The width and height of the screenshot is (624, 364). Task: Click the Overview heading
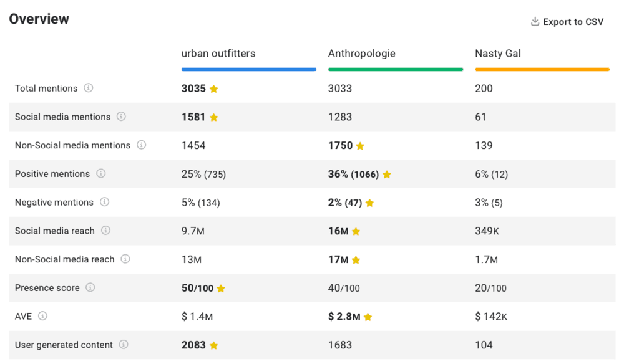click(x=39, y=19)
